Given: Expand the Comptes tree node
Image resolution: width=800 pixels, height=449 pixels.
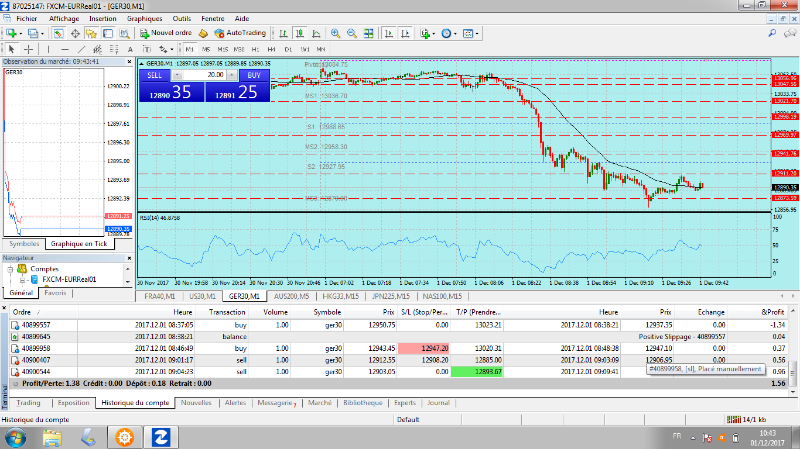Looking at the screenshot, I should pyautogui.click(x=12, y=269).
